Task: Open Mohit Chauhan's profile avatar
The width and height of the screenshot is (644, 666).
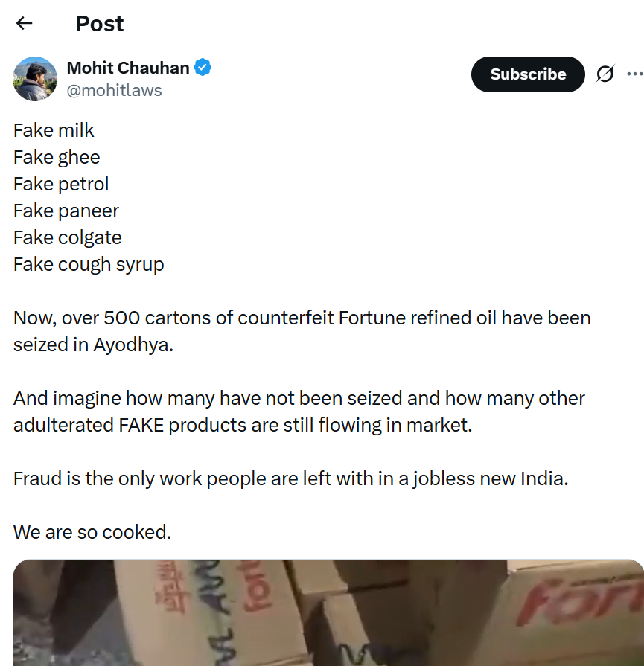Action: tap(34, 79)
